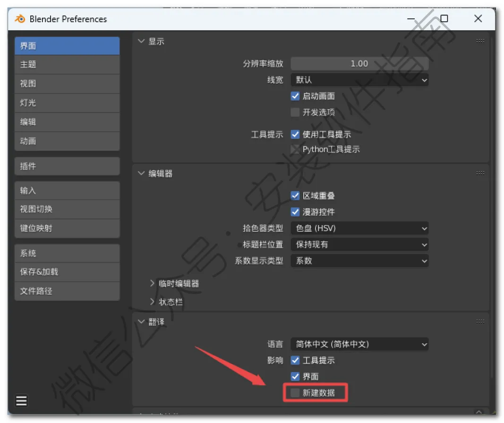Click the 分辨率缩放 slider showing 1.00
The height and width of the screenshot is (423, 504).
[359, 64]
